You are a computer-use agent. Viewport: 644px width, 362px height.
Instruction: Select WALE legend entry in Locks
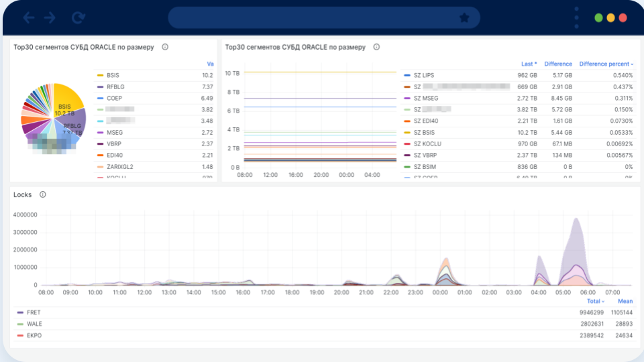coord(34,324)
